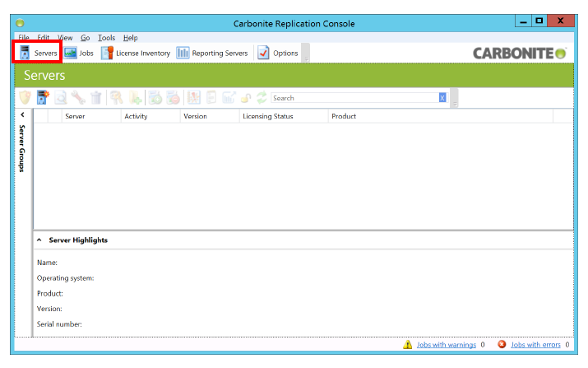Click the 'Serial number:' label
Image resolution: width=588 pixels, height=368 pixels.
coord(59,324)
